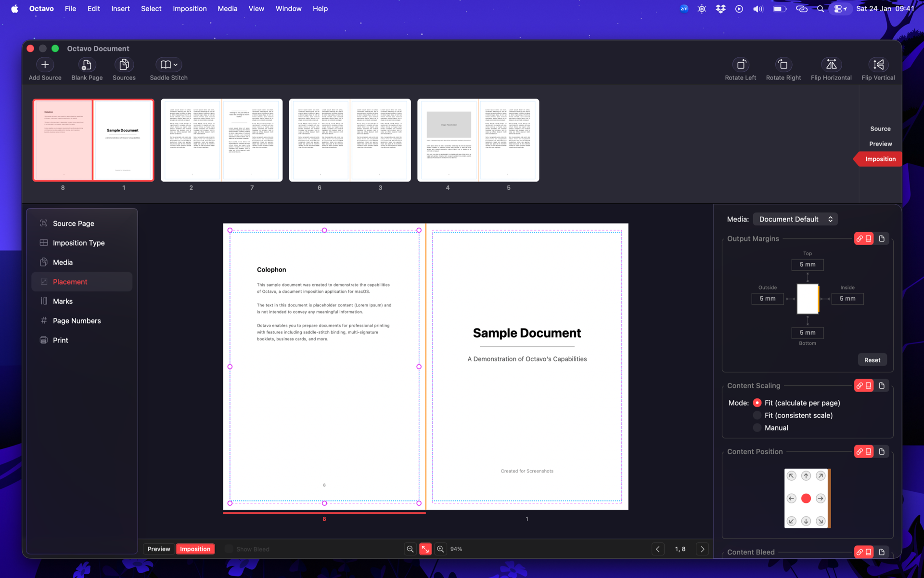The height and width of the screenshot is (578, 924).
Task: Choose Fit (consistent scale) scaling mode
Action: 757,415
